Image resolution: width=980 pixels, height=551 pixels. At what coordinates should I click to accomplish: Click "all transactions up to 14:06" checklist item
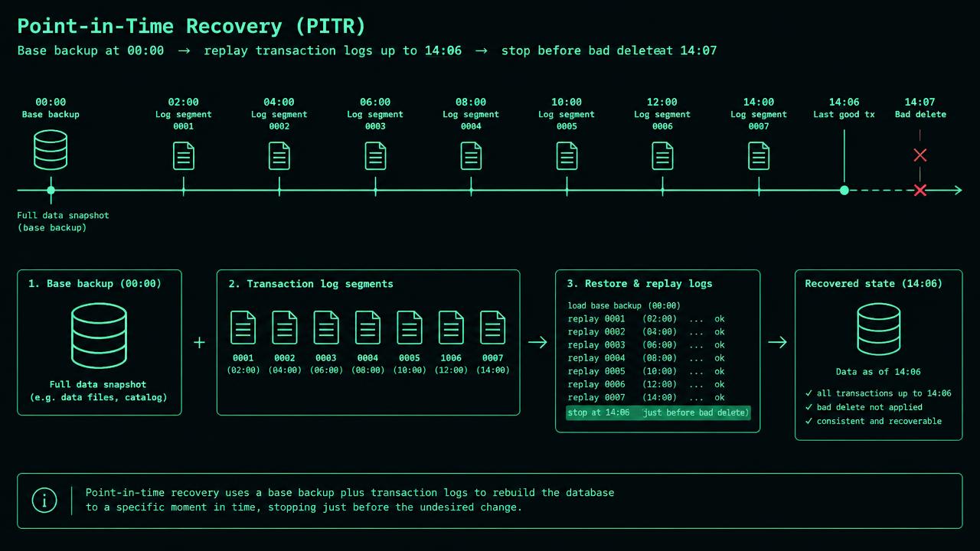(x=878, y=393)
